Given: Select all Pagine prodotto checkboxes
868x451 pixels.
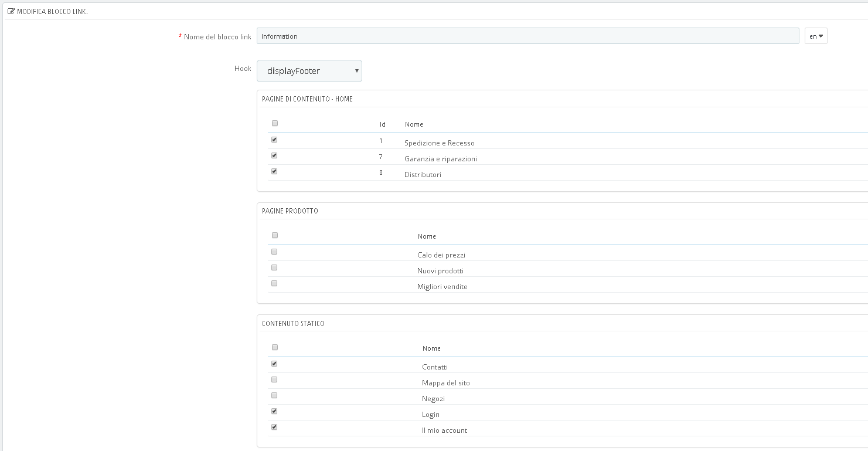Looking at the screenshot, I should (x=275, y=235).
